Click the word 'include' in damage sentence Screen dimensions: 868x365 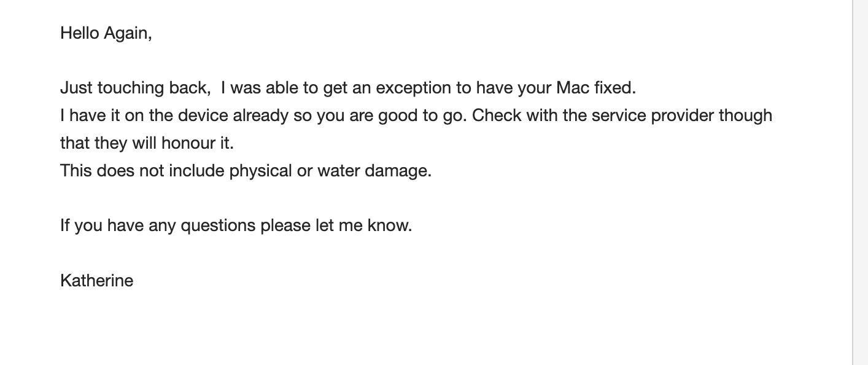point(197,170)
